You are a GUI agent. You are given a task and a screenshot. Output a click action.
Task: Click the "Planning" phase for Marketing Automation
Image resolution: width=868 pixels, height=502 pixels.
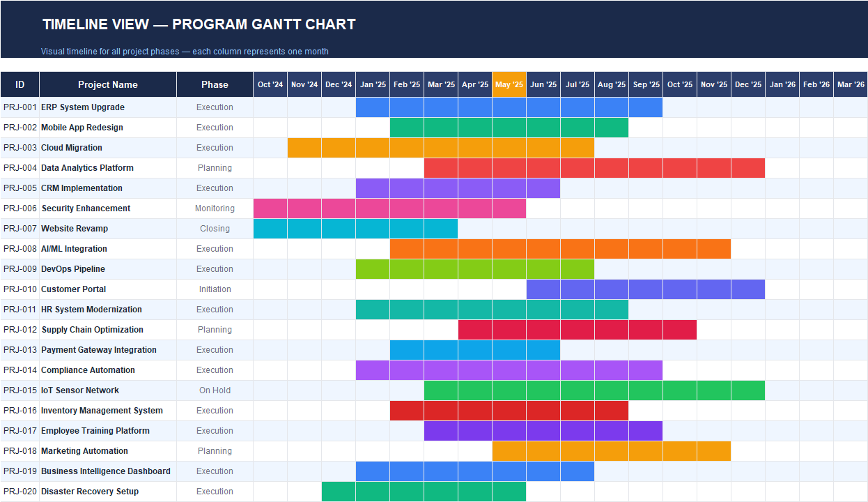point(215,451)
